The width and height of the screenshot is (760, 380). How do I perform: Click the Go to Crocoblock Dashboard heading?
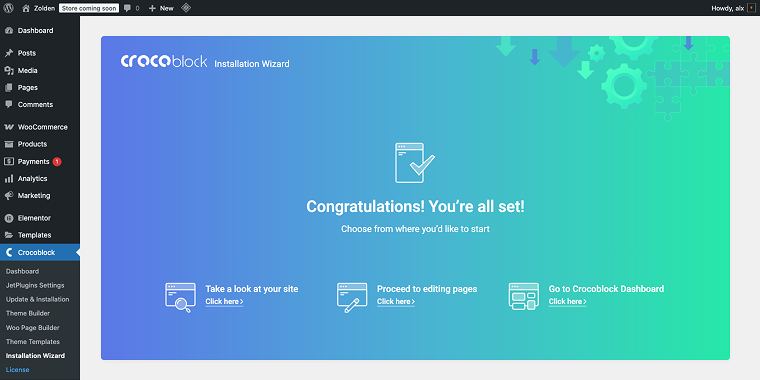606,289
